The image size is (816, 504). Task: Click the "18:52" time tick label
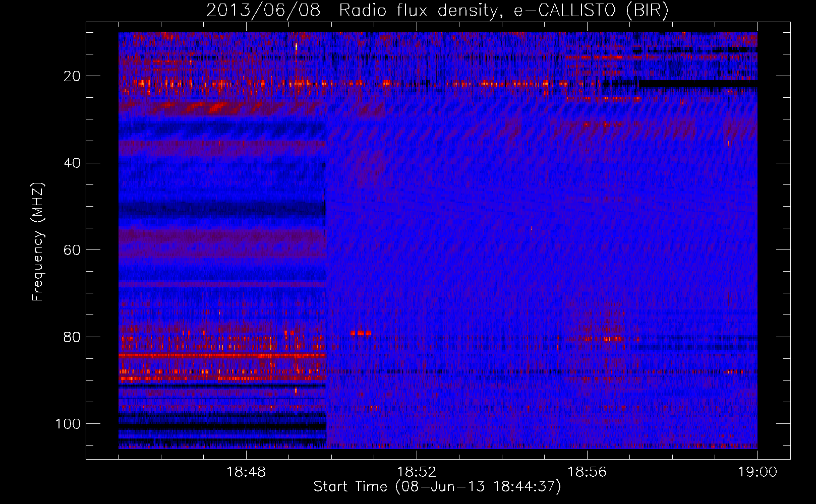point(417,472)
